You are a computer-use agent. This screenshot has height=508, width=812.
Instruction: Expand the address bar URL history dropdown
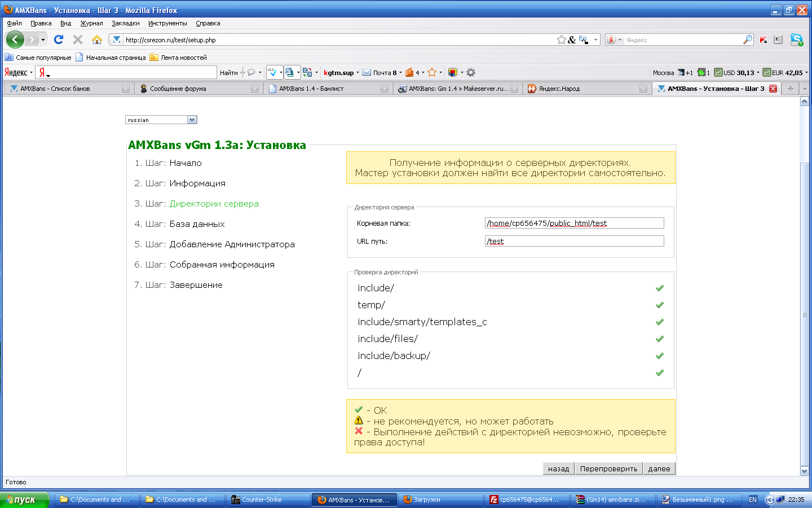[x=595, y=40]
